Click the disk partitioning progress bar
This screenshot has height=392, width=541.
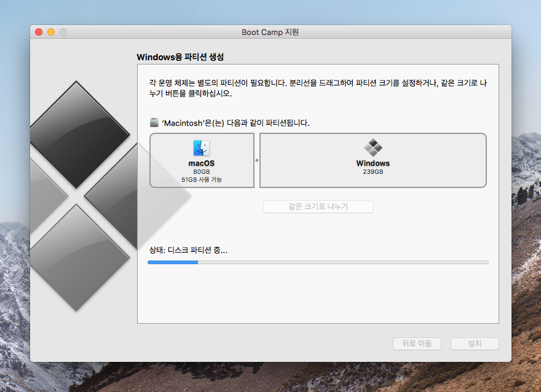point(318,262)
